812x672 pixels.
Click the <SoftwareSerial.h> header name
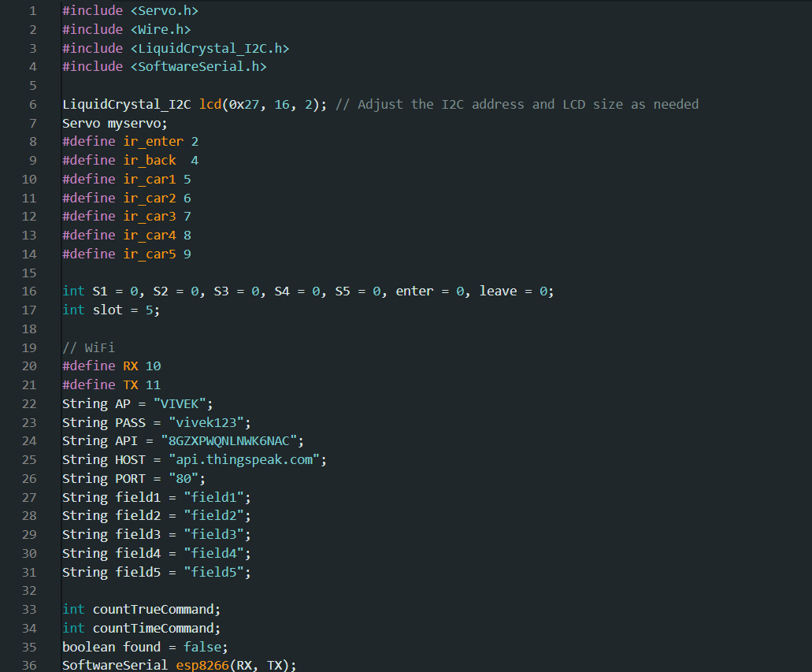[198, 67]
